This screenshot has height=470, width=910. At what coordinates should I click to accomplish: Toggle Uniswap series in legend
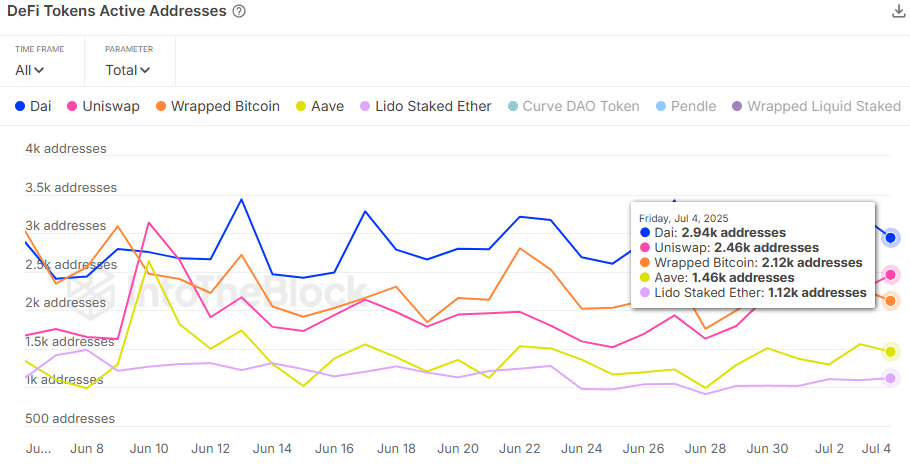click(x=103, y=107)
